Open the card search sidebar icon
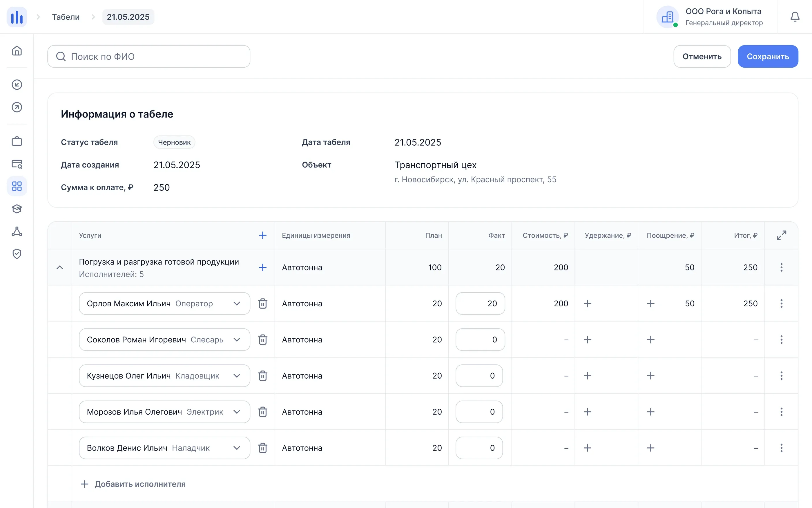The image size is (812, 508). [17, 164]
